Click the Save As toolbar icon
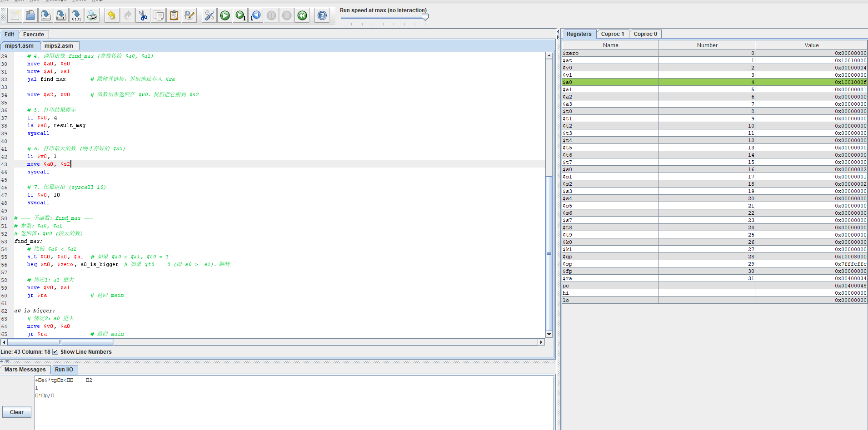868x430 pixels. point(61,16)
